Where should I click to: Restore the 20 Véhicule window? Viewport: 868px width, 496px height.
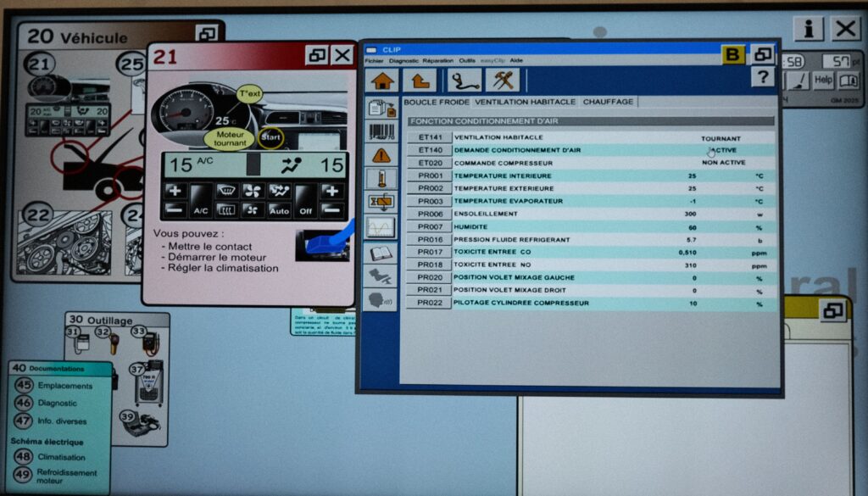pos(207,34)
